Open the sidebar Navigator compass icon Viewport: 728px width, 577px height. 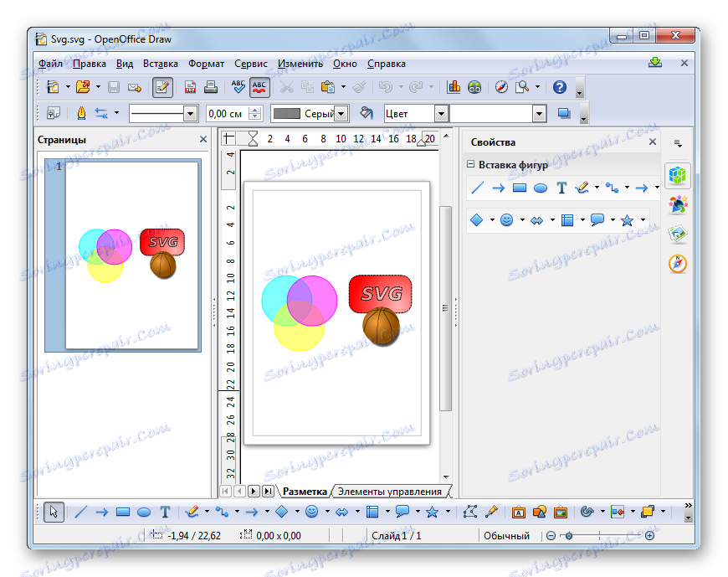pos(678,264)
